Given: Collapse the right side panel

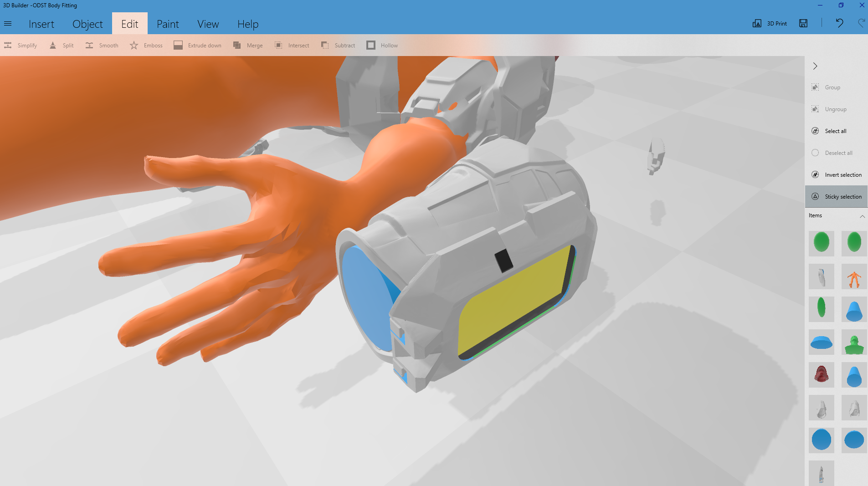Looking at the screenshot, I should (x=815, y=66).
